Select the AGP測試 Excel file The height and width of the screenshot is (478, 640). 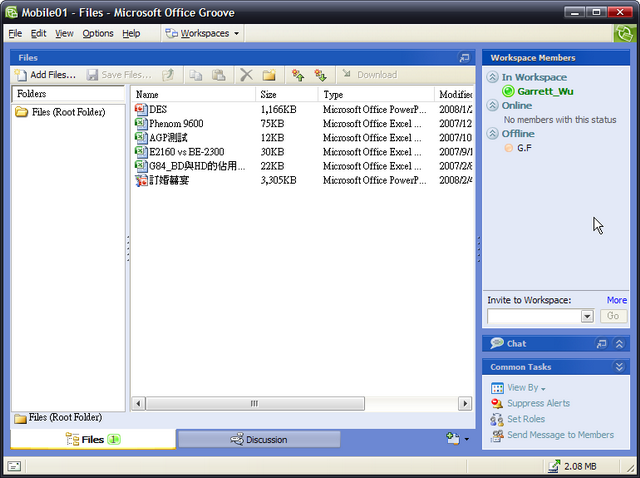168,138
